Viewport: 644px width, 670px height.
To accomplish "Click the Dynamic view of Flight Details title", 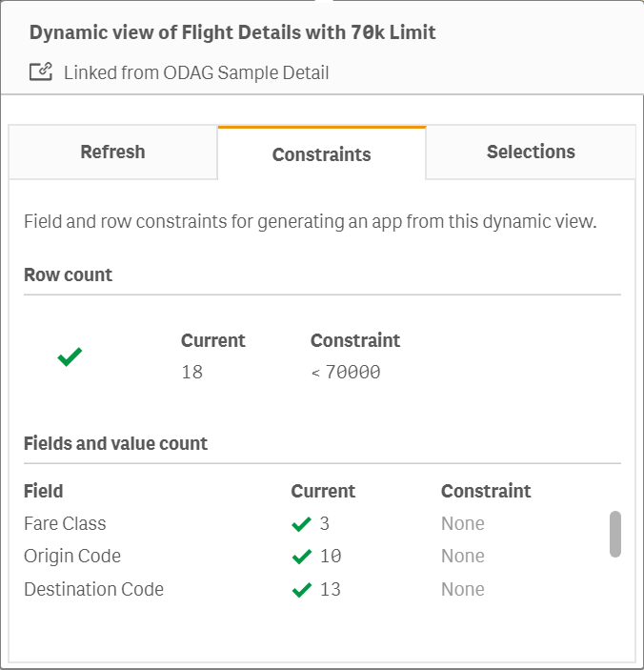I will (232, 32).
